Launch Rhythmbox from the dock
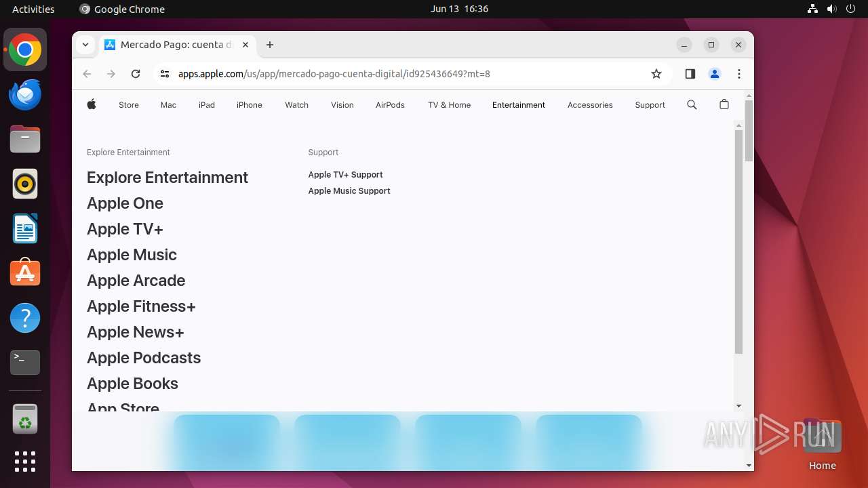Viewport: 868px width, 488px height. coord(25,184)
